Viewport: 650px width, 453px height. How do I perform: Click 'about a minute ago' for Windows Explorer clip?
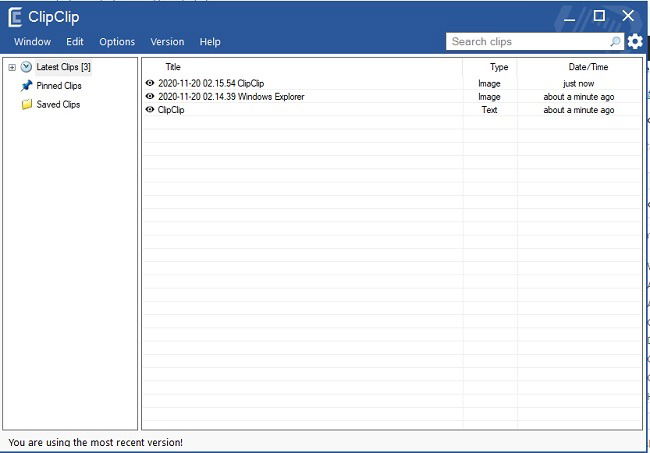tap(579, 97)
